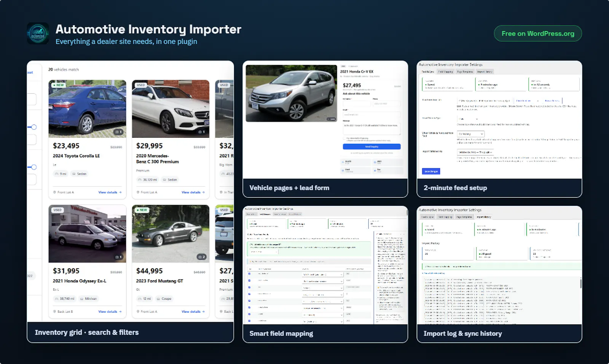
Task: Click NEW badge on Toyota Corolla card
Action: pyautogui.click(x=58, y=85)
